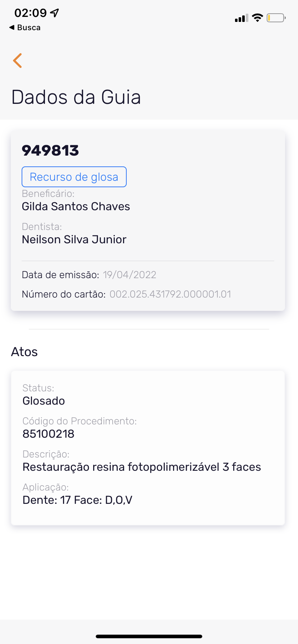Tap the orange back chevron
The width and height of the screenshot is (298, 644).
pyautogui.click(x=17, y=60)
